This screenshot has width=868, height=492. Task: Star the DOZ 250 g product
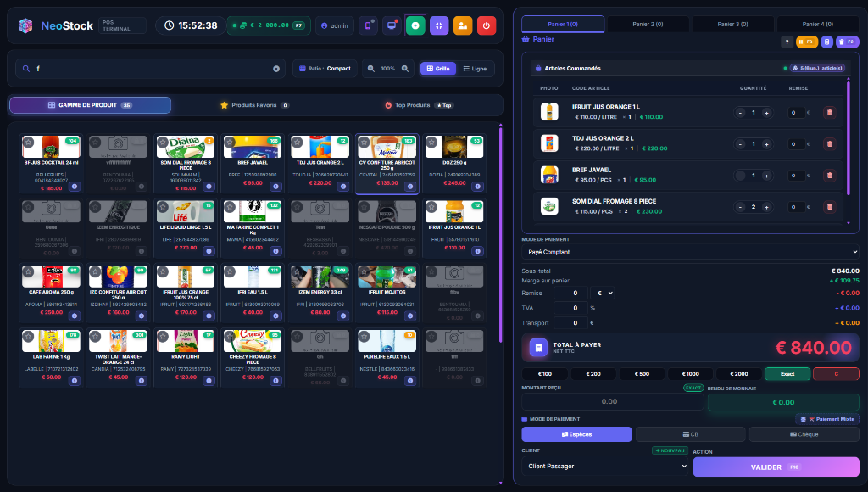(x=431, y=143)
